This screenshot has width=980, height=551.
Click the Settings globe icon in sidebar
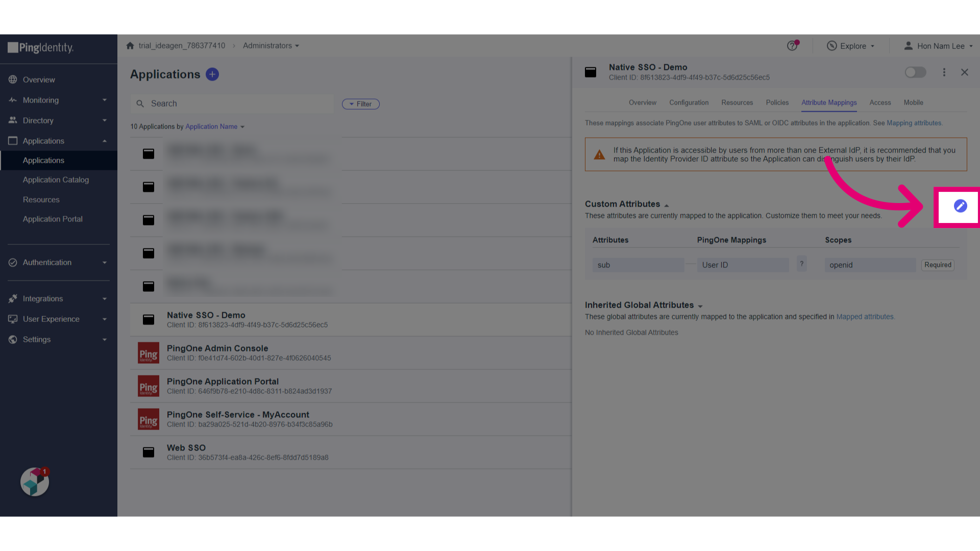(13, 339)
